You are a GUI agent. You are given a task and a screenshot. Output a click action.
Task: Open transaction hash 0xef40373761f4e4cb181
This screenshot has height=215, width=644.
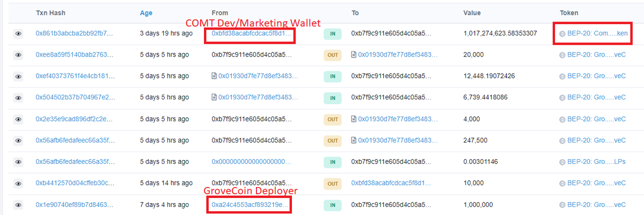75,76
